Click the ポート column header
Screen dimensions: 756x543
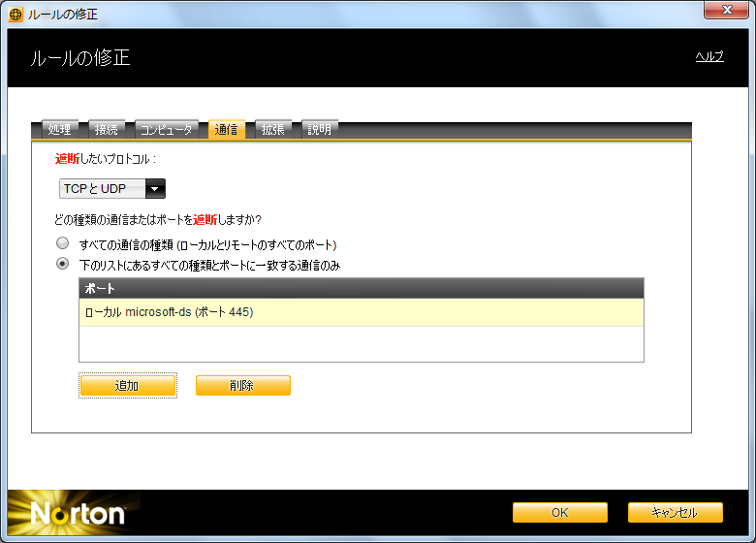coord(361,289)
